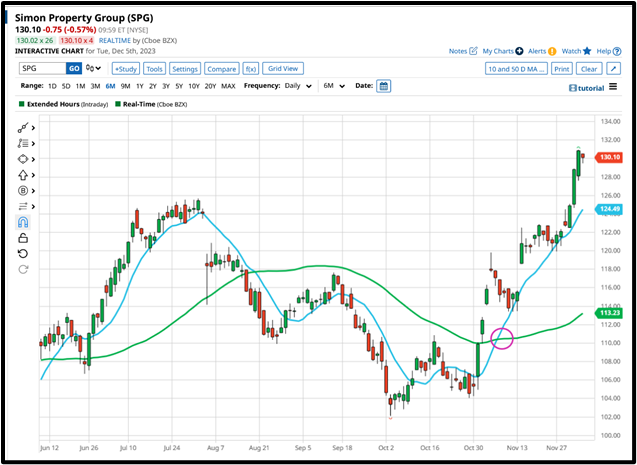
Task: Open chart Settings button
Action: tap(185, 69)
